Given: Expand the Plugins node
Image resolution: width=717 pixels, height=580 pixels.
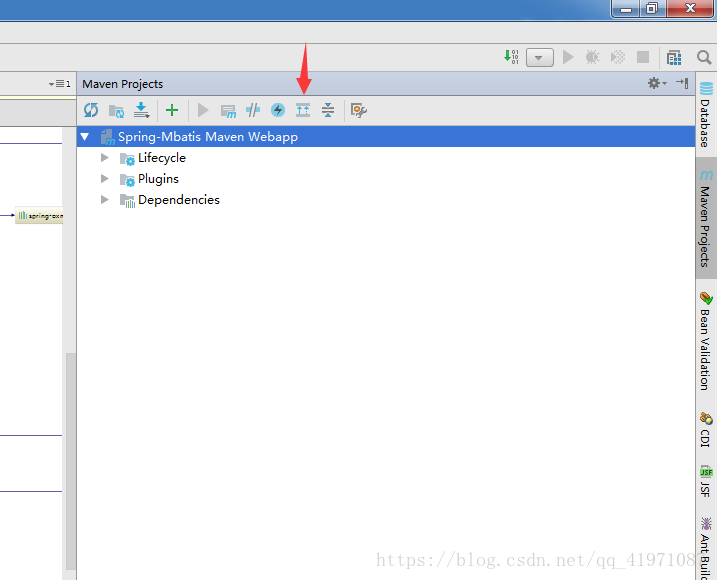Looking at the screenshot, I should click(105, 178).
